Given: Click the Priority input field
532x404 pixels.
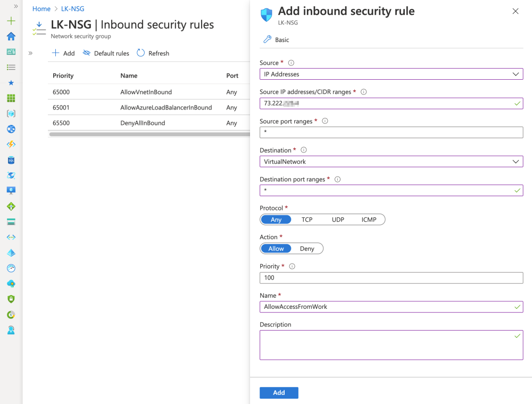Looking at the screenshot, I should pos(391,278).
